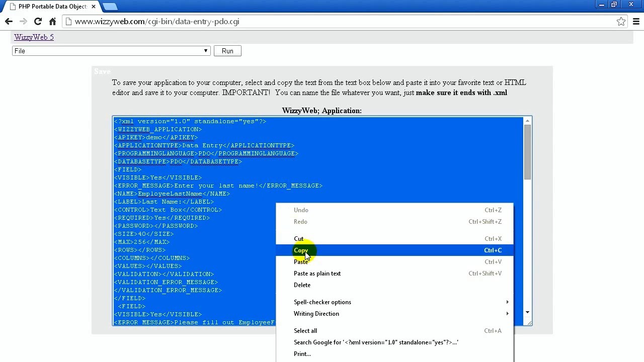Choose Select all from context menu
Screen dimensions: 644x362
tap(395, 331)
